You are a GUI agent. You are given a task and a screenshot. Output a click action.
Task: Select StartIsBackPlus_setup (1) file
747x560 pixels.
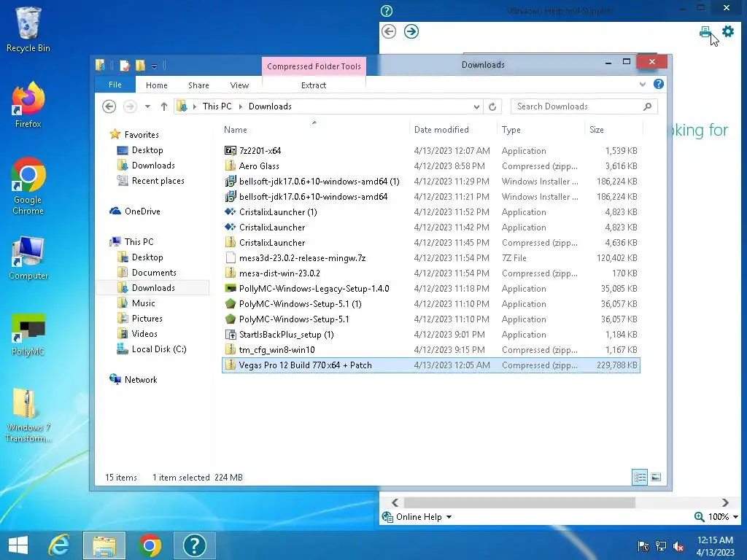click(x=430, y=334)
